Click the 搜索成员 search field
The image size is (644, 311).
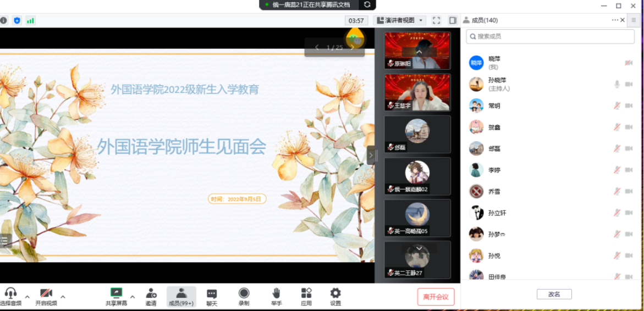[550, 36]
